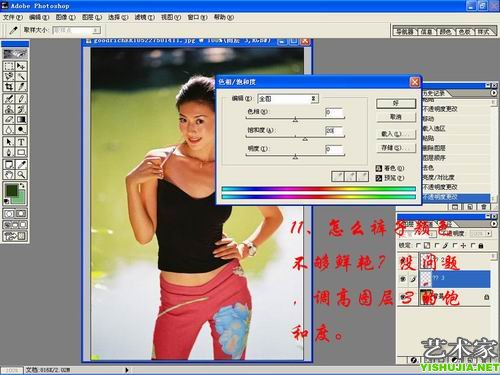Open the History panel flyout menu arrow
The image size is (500, 375).
pos(494,93)
